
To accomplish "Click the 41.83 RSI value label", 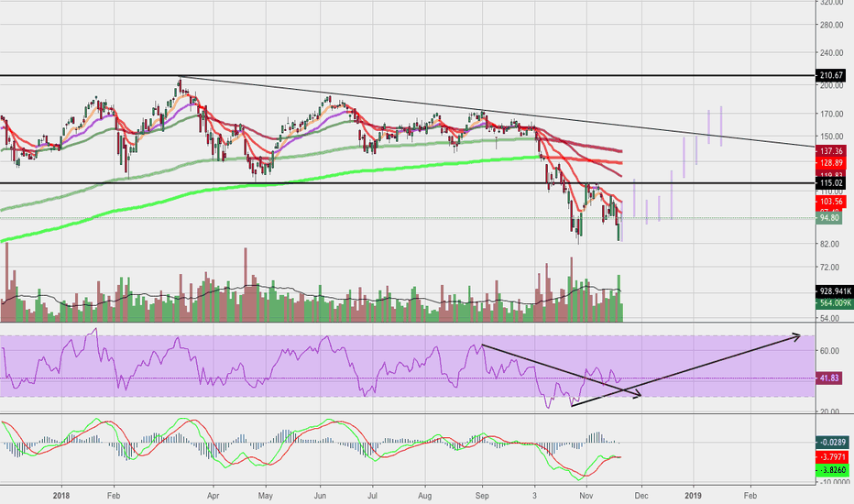I will [x=829, y=378].
